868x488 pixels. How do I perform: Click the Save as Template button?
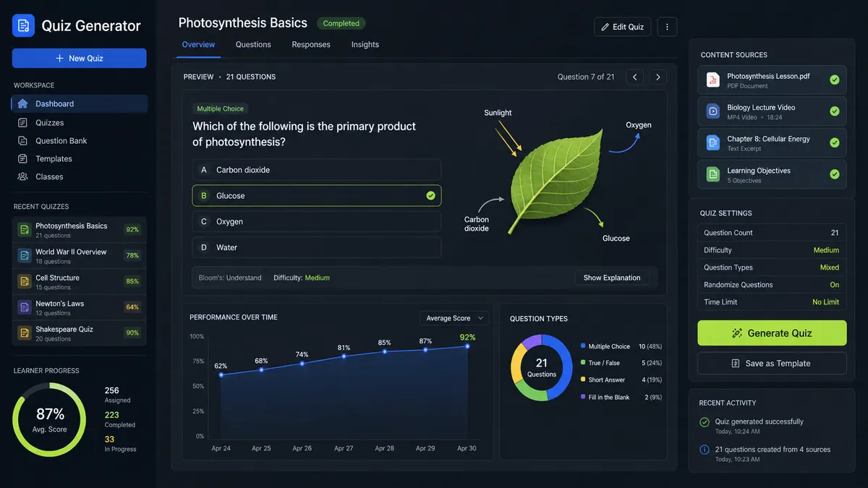pos(772,364)
